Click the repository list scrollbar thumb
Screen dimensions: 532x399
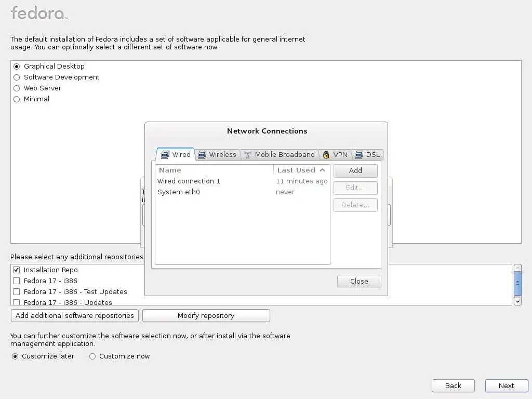click(x=517, y=283)
